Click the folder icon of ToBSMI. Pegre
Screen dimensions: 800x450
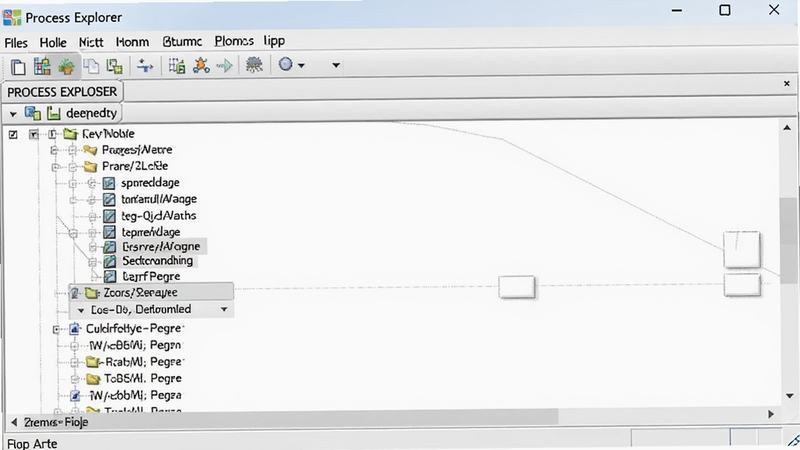(93, 379)
